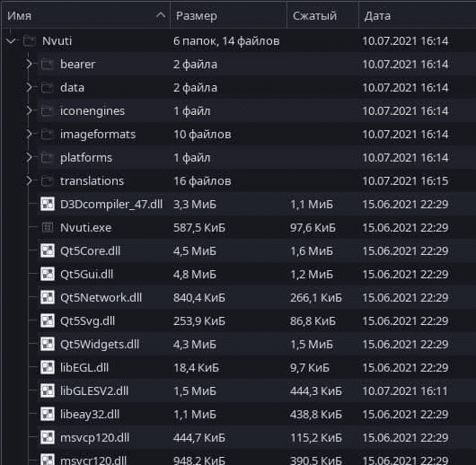Sort by the Имя column header
The image size is (476, 465).
(x=85, y=15)
